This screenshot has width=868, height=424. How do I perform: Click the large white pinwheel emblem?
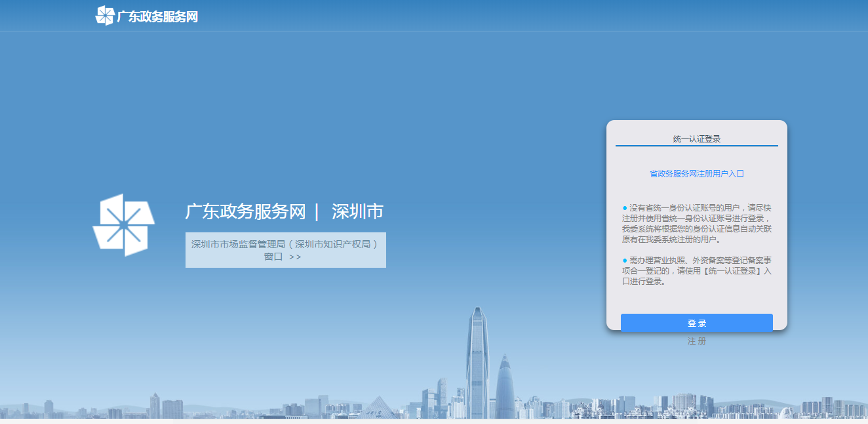click(x=123, y=224)
